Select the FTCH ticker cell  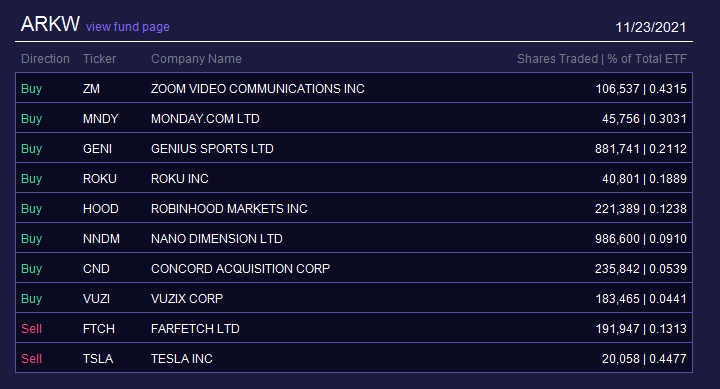[99, 329]
